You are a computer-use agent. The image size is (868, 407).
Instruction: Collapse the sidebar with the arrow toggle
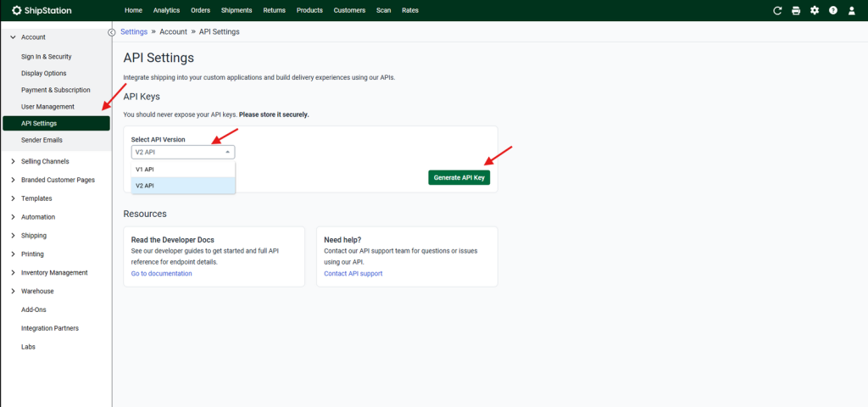[x=112, y=32]
